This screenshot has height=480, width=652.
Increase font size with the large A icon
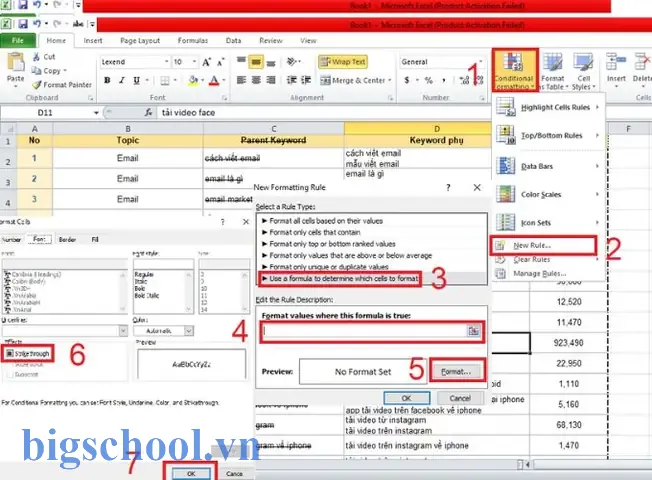[206, 62]
